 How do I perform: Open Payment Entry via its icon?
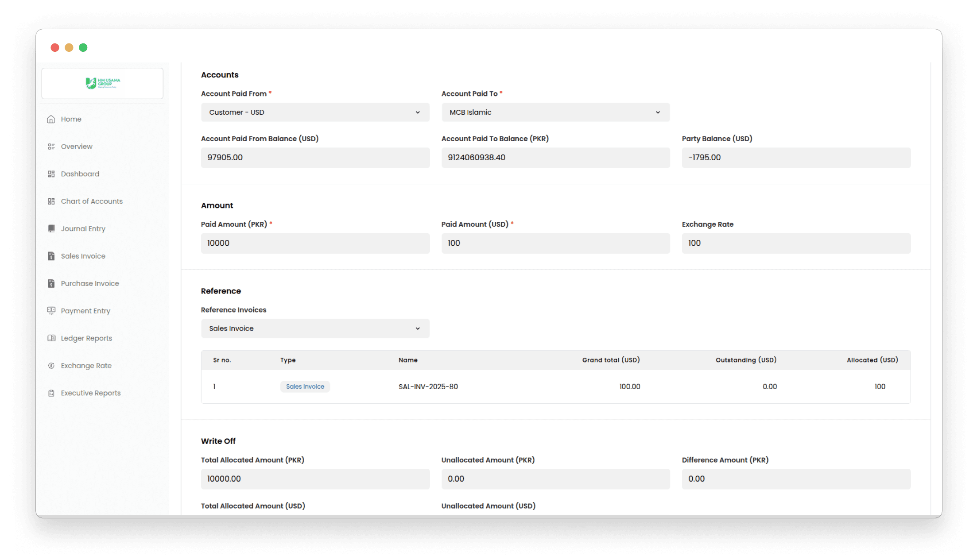pyautogui.click(x=51, y=311)
